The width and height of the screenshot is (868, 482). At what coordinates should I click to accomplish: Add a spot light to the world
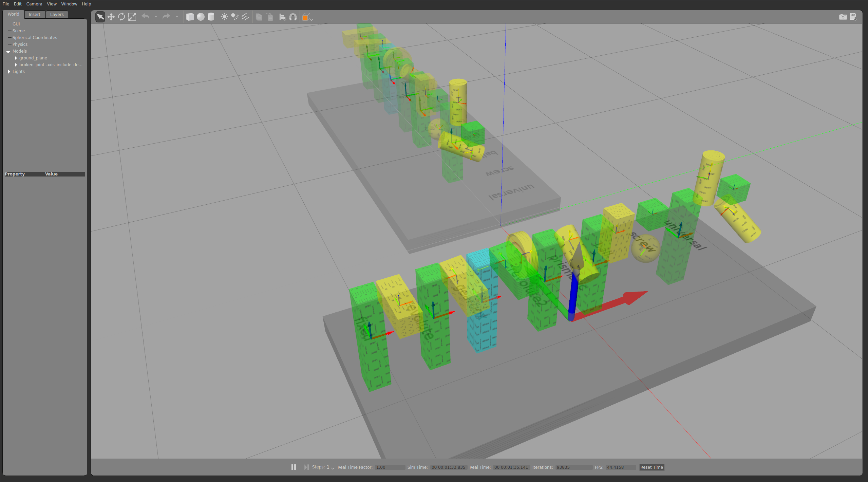point(234,17)
